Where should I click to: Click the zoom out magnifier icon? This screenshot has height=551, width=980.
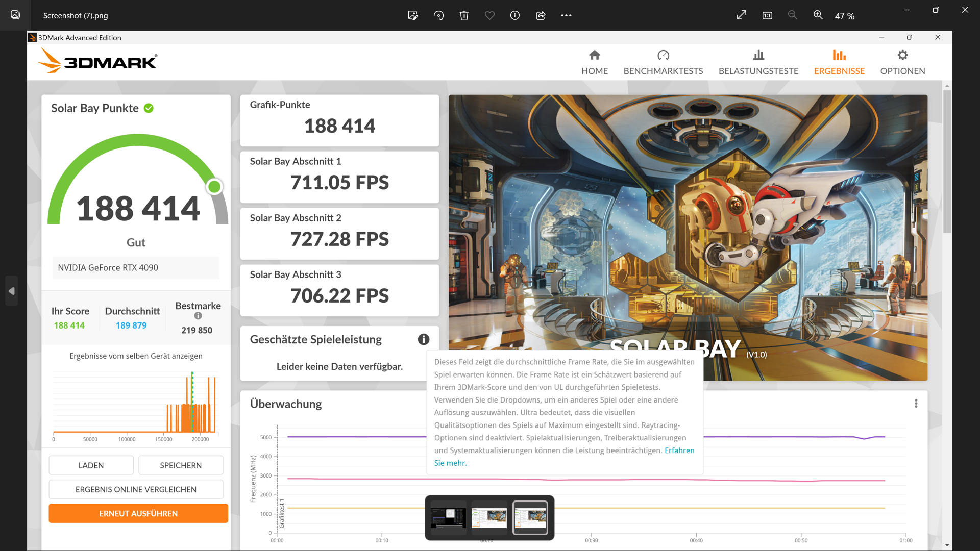click(x=792, y=15)
